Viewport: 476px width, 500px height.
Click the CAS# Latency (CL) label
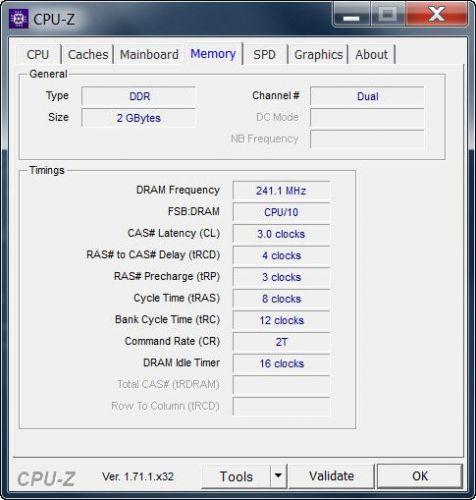click(x=174, y=233)
